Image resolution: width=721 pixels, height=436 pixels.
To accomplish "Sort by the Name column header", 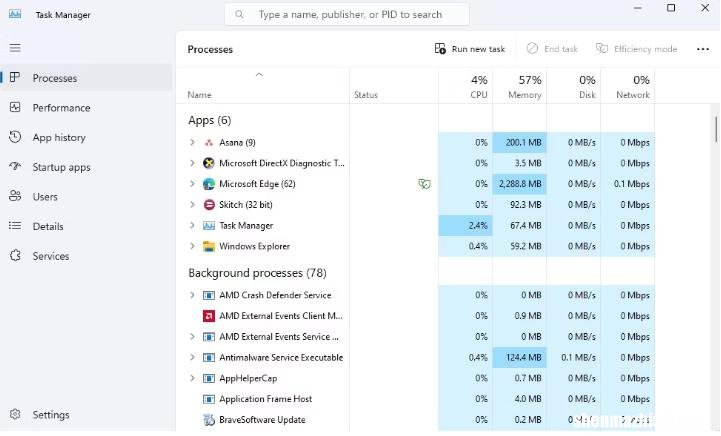I will pyautogui.click(x=263, y=86).
